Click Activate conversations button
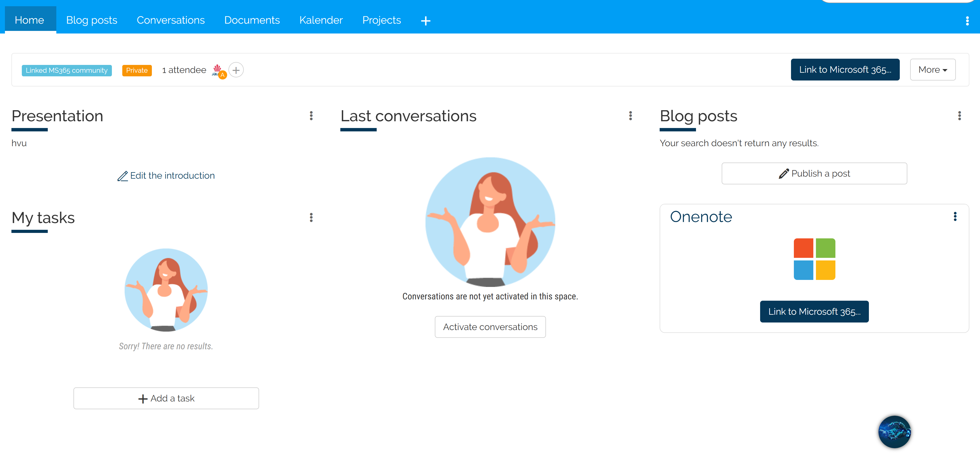The height and width of the screenshot is (457, 980). [x=490, y=327]
